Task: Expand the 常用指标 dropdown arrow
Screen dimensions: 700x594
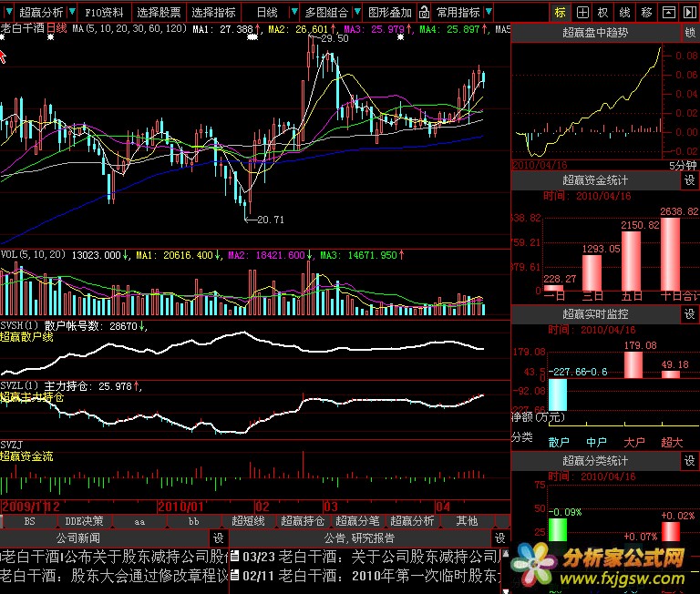Action: point(489,12)
